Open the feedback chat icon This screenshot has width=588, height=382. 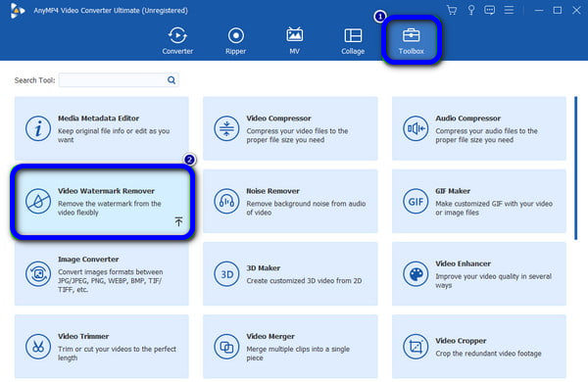click(489, 10)
